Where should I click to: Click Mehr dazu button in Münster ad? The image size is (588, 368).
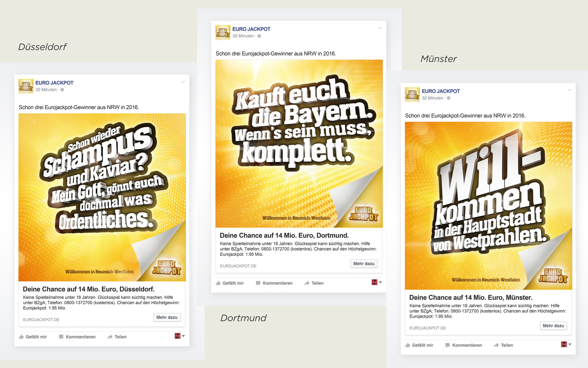[553, 326]
